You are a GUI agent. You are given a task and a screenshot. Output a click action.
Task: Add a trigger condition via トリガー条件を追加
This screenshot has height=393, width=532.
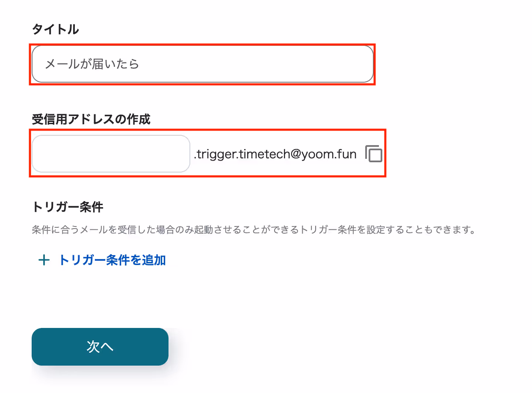(102, 260)
